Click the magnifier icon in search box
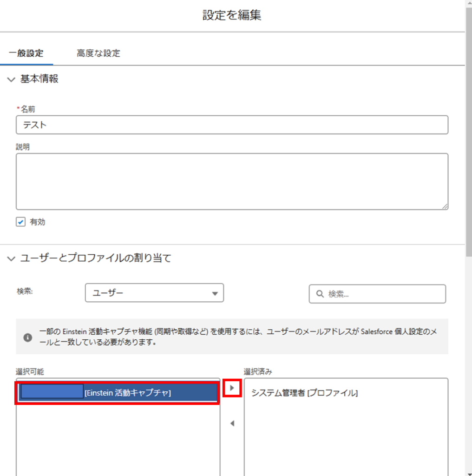 (320, 294)
